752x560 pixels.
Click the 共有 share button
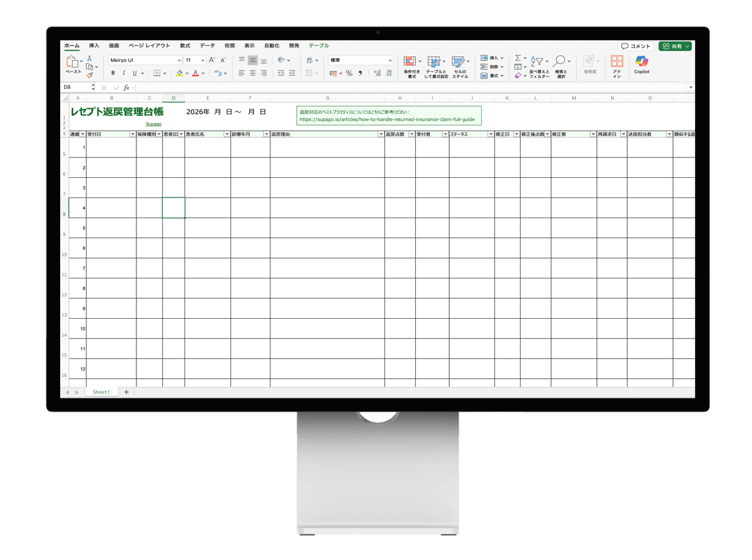click(x=675, y=47)
